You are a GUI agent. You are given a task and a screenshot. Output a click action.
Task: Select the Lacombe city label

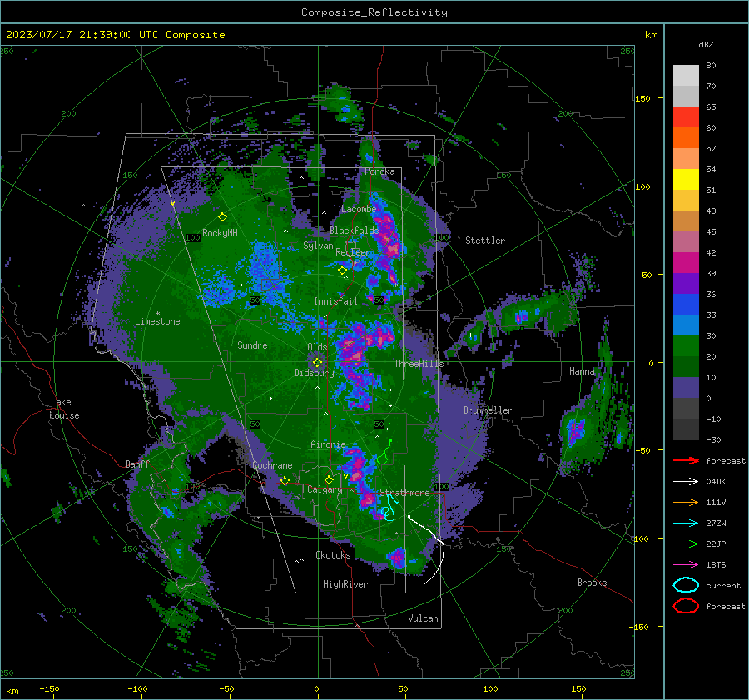359,209
